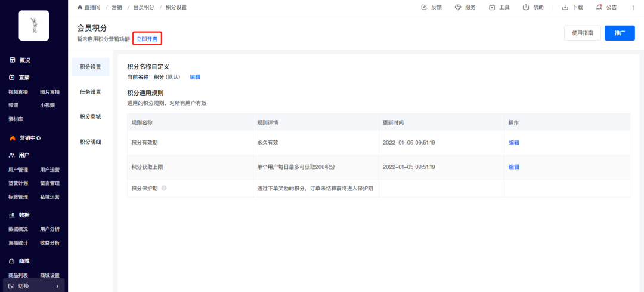Viewport: 644px width, 292px height.
Task: Switch to the 积分商城 tab
Action: click(90, 116)
